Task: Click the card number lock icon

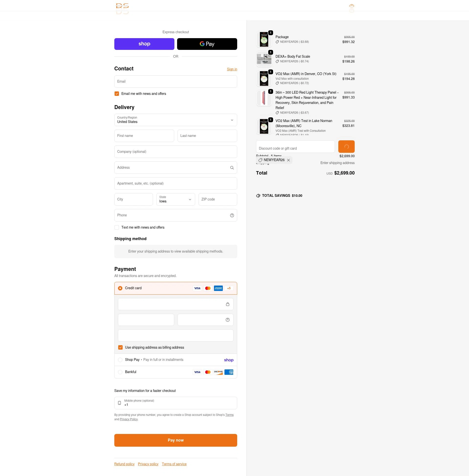Action: click(x=227, y=304)
